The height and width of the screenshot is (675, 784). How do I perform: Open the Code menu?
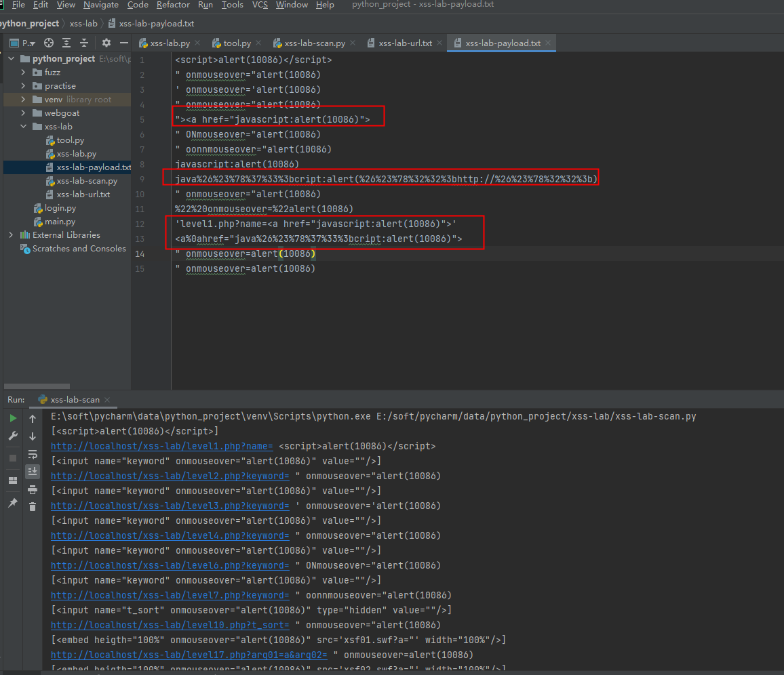point(138,5)
